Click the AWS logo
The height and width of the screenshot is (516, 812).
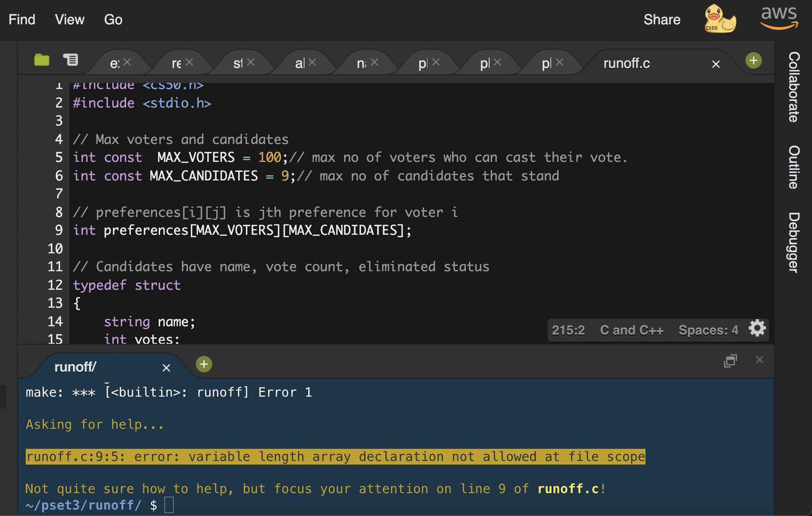779,18
